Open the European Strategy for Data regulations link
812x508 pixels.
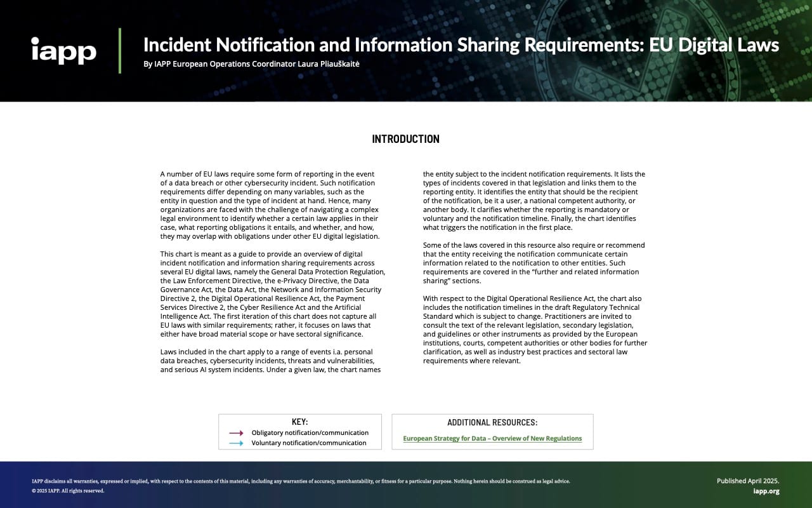[493, 438]
